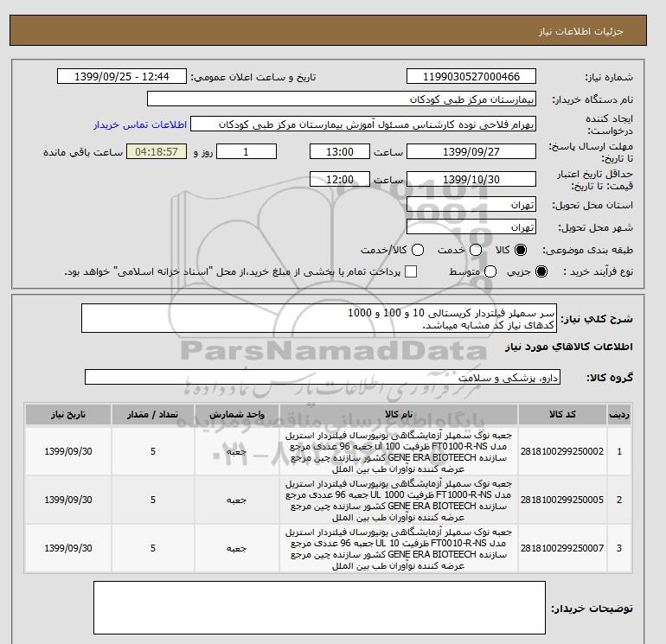Click the ردیف column header

[619, 414]
